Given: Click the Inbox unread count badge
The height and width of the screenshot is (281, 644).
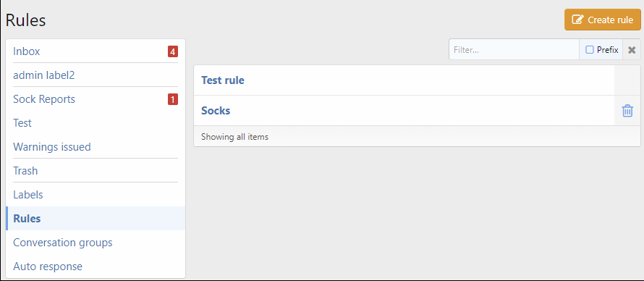Looking at the screenshot, I should (173, 51).
